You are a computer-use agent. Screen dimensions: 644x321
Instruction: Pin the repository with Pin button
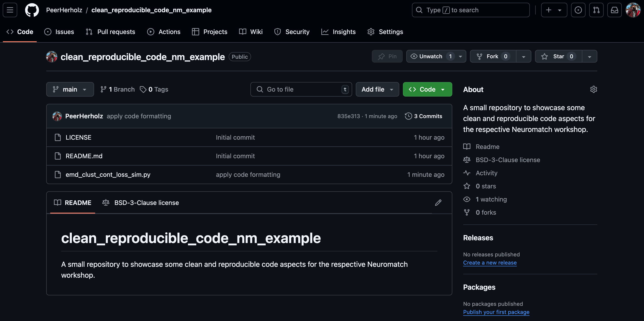point(387,56)
